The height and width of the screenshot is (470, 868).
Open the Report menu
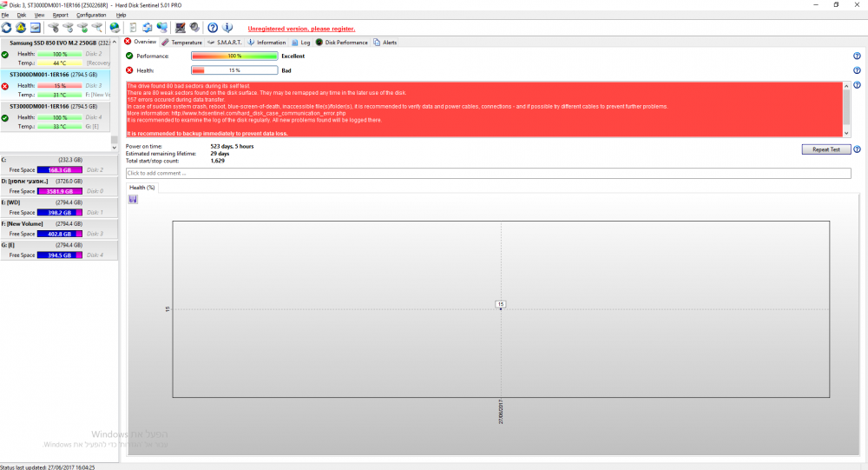coord(61,15)
